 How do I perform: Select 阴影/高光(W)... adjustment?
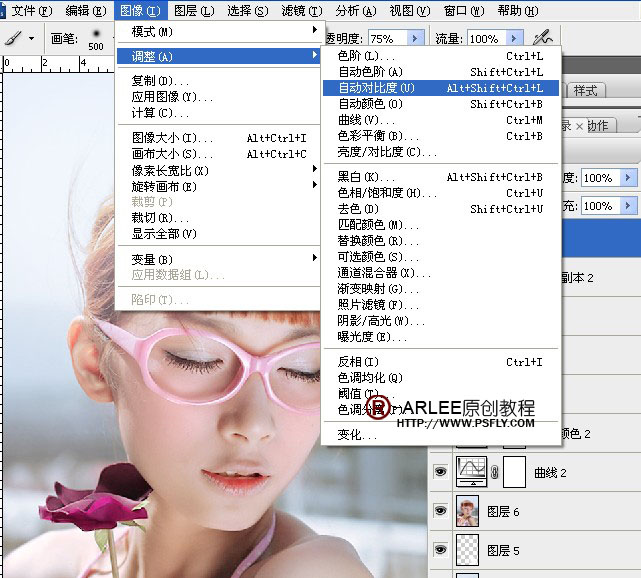tap(441, 321)
